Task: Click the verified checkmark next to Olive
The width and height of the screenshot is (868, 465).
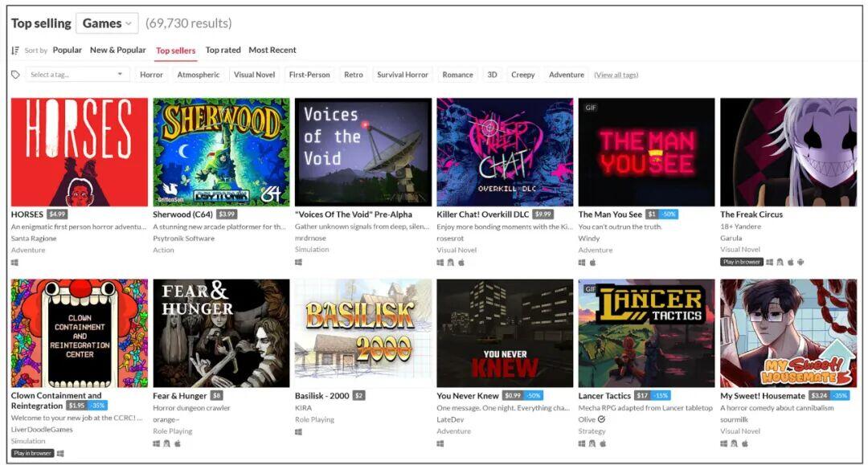Action: 601,419
